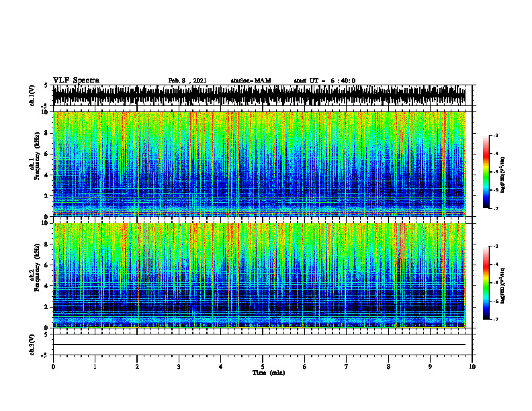Click the time axis tick label "7"
Screen dimensions: 532x411
click(x=347, y=367)
